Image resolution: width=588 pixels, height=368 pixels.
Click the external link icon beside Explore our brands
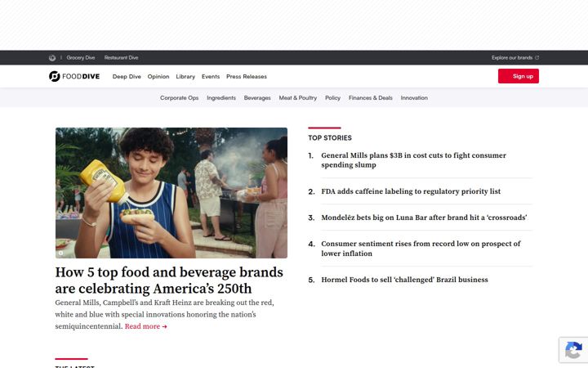pyautogui.click(x=537, y=58)
